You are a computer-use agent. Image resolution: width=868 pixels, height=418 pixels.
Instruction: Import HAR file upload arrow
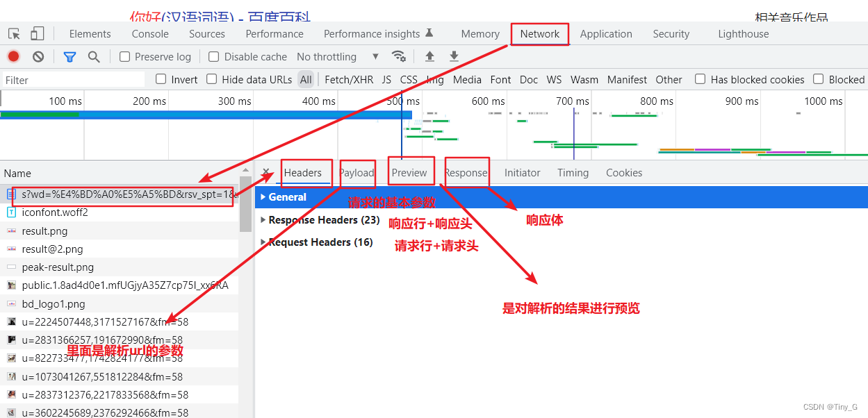(429, 57)
